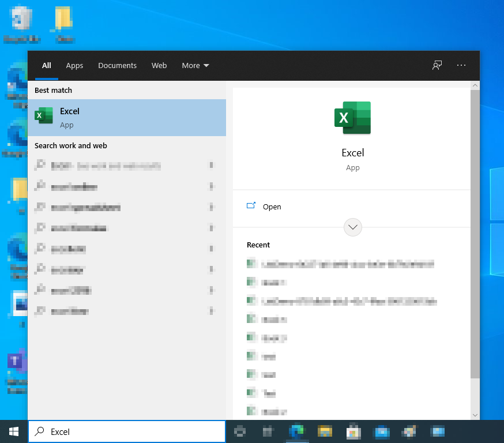Select the Web search tab
This screenshot has height=443, width=504.
tap(159, 66)
